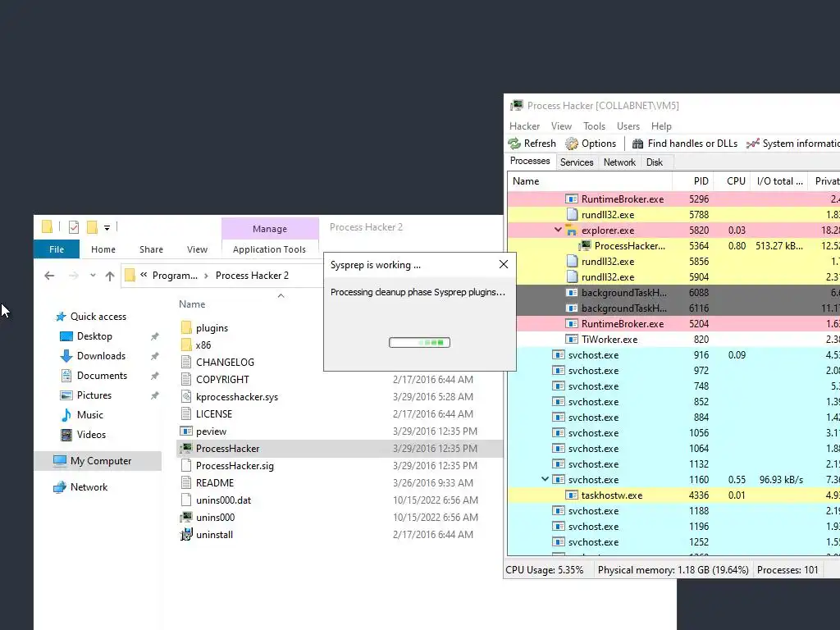Screen dimensions: 840x630
Task: Open the Share ribbon tab
Action: point(151,249)
